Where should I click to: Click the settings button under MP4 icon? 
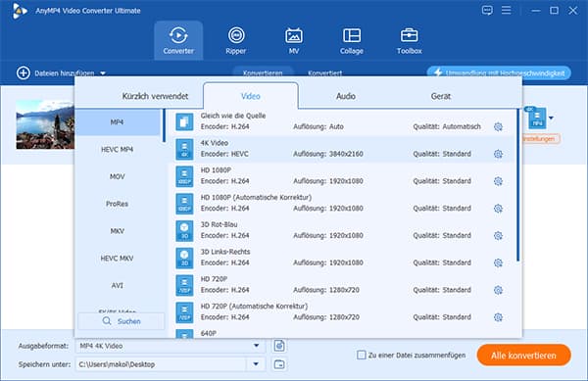coord(541,139)
